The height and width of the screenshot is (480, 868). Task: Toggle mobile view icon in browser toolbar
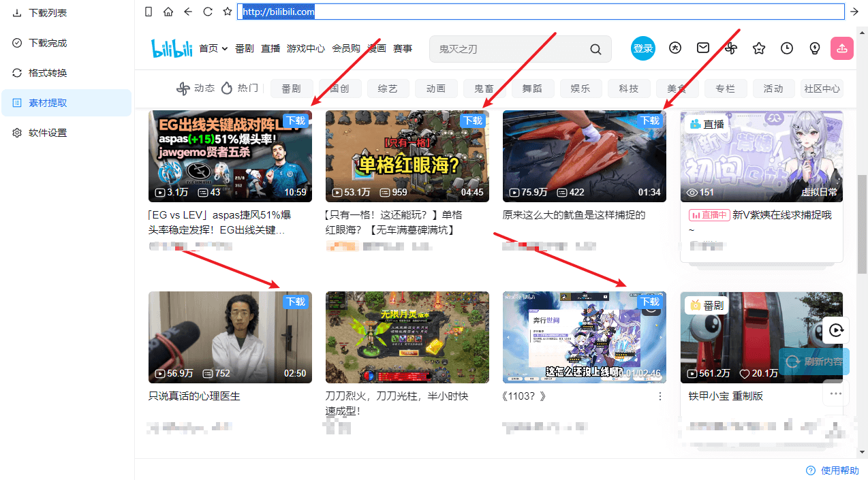point(149,12)
